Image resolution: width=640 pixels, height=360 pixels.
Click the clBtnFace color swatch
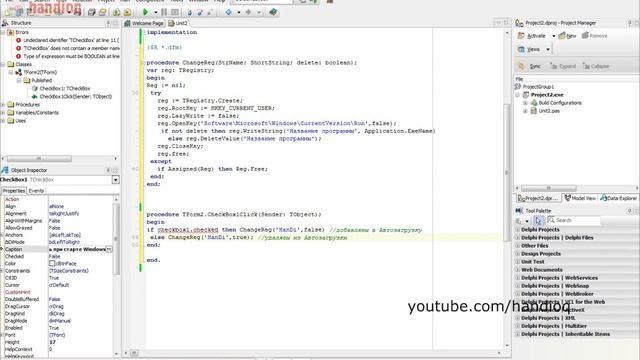[x=52, y=264]
